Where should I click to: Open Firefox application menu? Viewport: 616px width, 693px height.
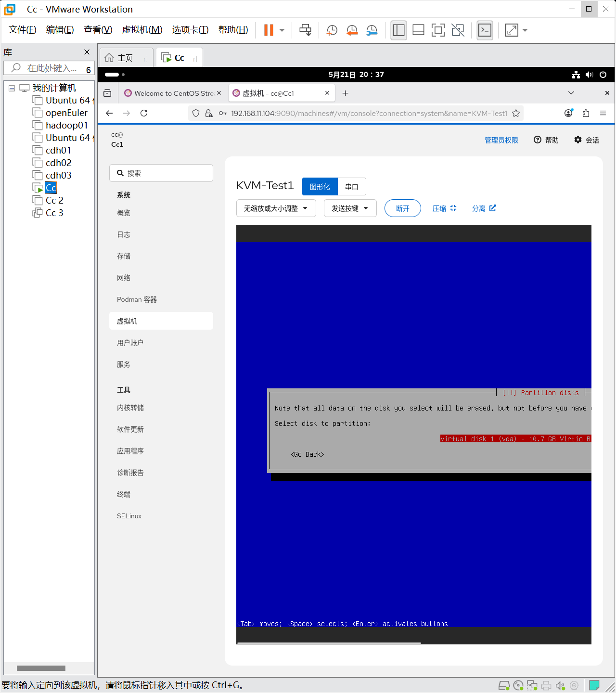(603, 113)
